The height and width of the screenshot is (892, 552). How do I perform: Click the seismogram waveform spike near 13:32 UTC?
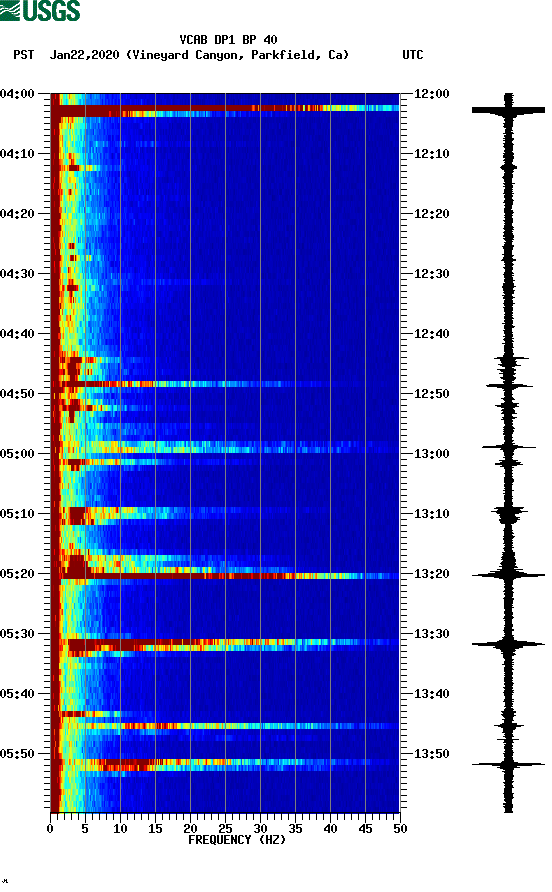(508, 645)
